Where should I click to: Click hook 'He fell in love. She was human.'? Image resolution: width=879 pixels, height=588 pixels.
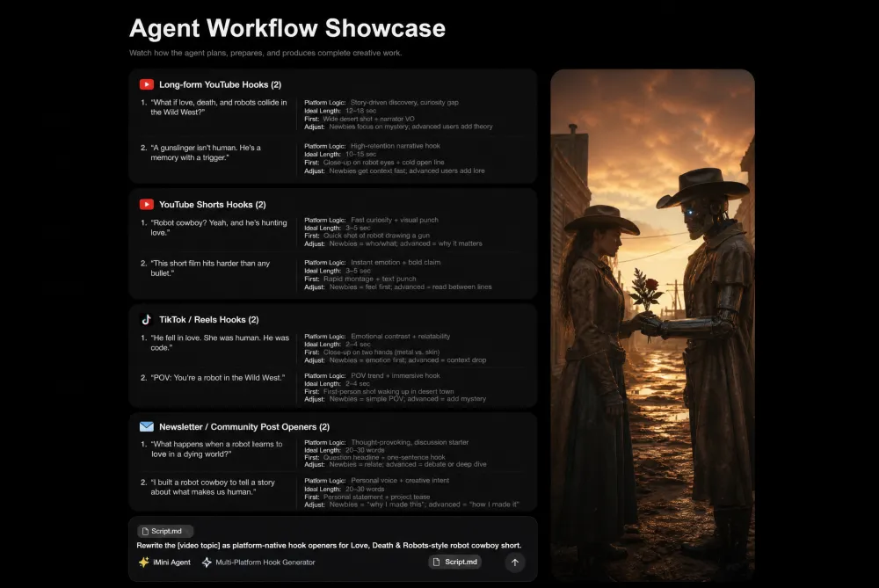click(x=220, y=343)
